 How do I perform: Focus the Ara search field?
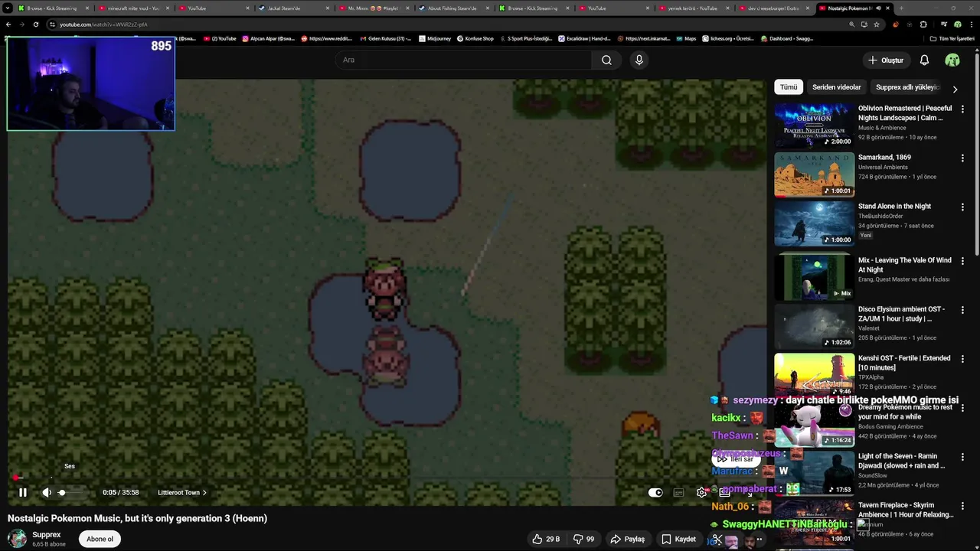[x=463, y=60]
